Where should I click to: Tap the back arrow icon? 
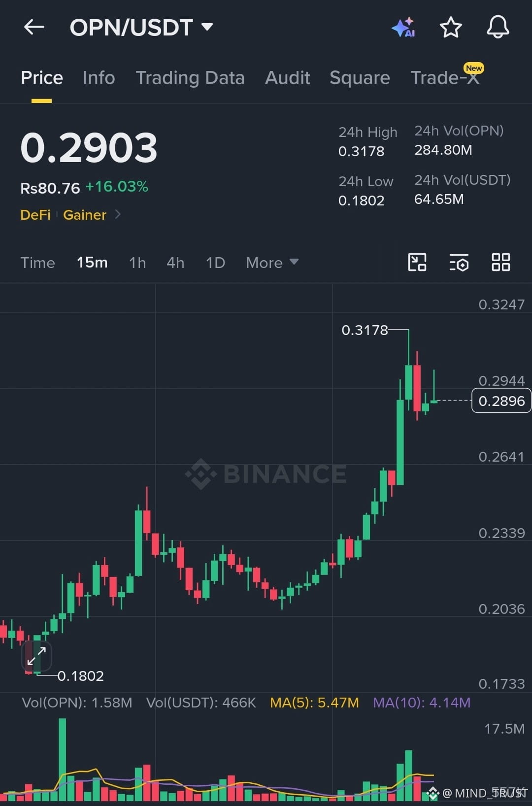point(34,27)
